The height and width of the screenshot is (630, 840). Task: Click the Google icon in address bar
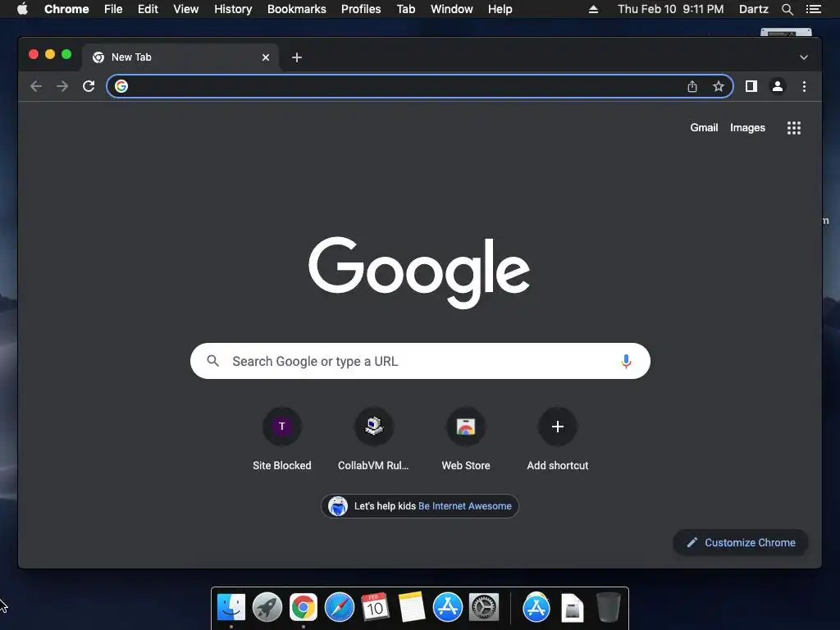coord(121,86)
